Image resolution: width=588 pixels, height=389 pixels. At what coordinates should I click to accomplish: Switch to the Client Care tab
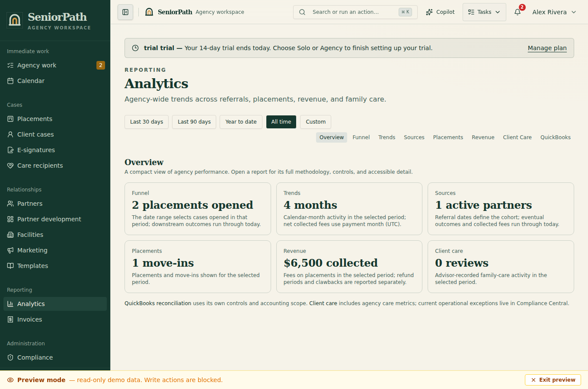point(517,137)
